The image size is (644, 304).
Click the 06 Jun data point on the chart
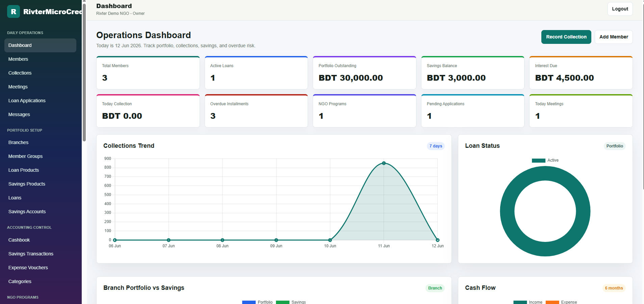click(x=115, y=240)
